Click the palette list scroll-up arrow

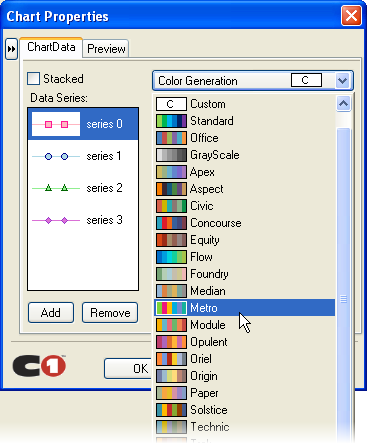[x=344, y=104]
